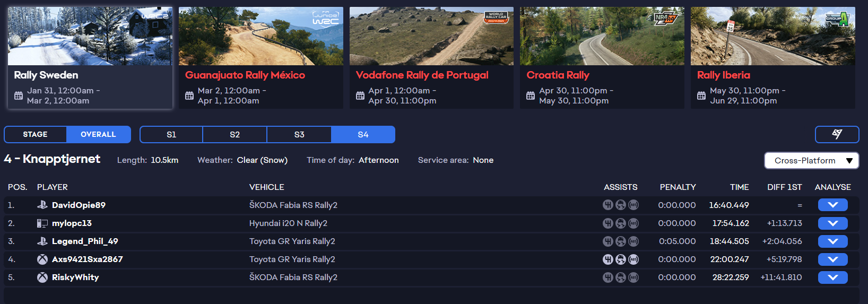Click the PC platform icon beside mylopc13
Image resolution: width=868 pixels, height=304 pixels.
click(x=42, y=223)
